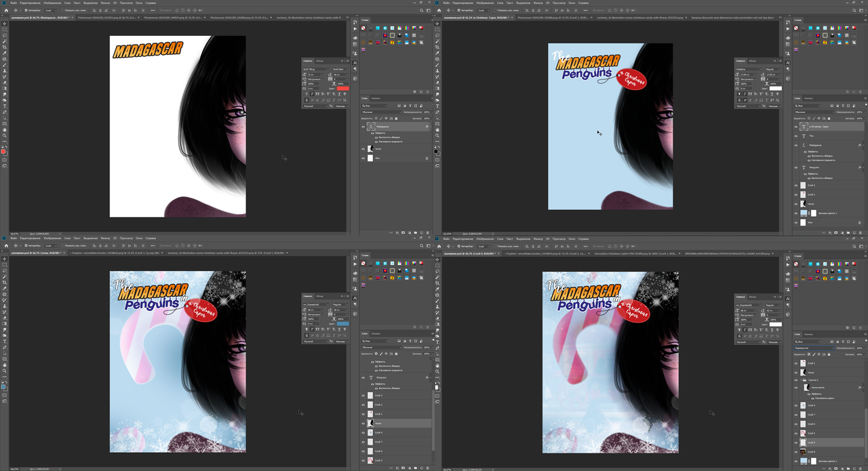Click the three-dots options button in the white-canvas window
The height and width of the screenshot is (471, 868).
[x=153, y=10]
